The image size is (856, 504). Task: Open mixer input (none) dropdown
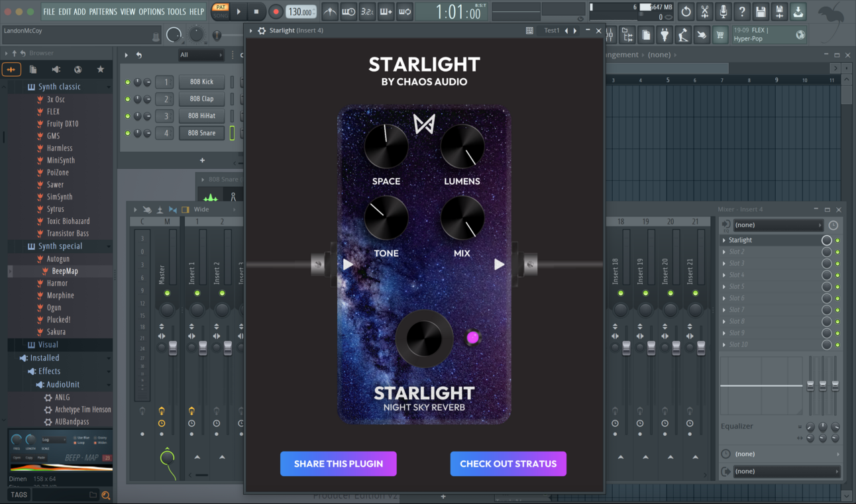click(x=778, y=225)
